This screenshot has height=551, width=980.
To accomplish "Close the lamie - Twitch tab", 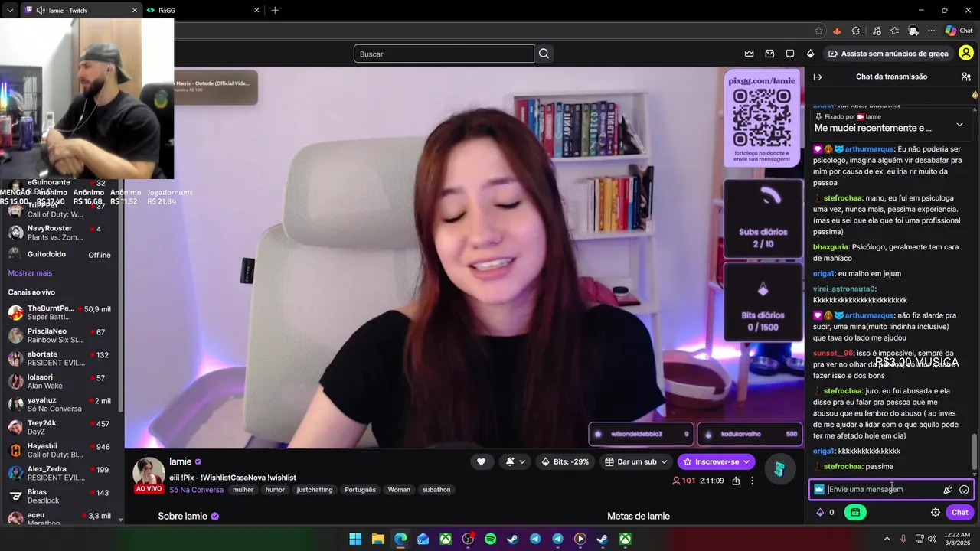I will 135,10.
